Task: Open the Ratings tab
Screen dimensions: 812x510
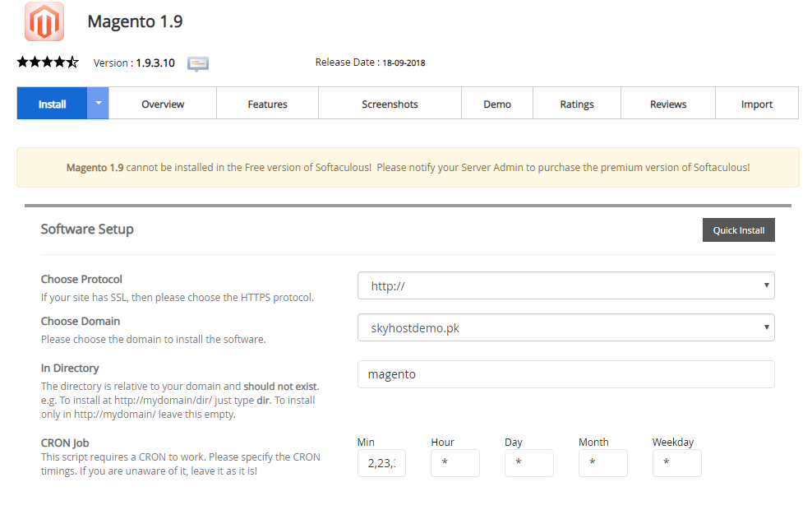Action: click(577, 104)
